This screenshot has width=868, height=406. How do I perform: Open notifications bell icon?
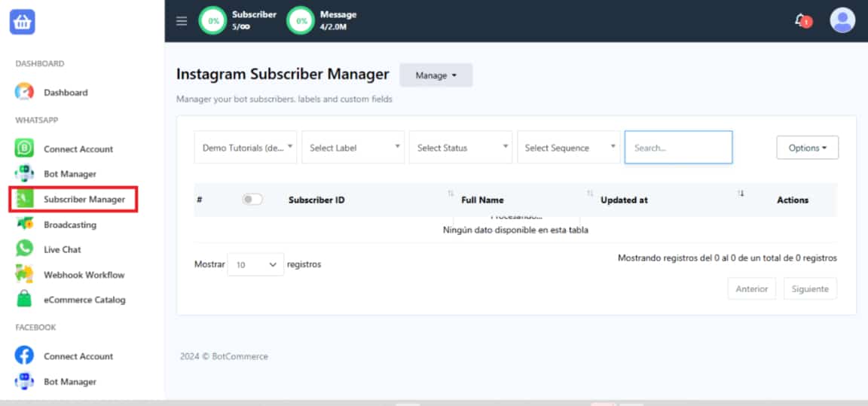(802, 20)
